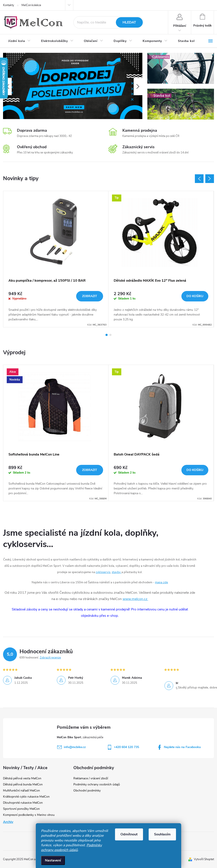The image size is (217, 868).
Task: Go to next Novinky a tipy items
Action: click(x=210, y=179)
